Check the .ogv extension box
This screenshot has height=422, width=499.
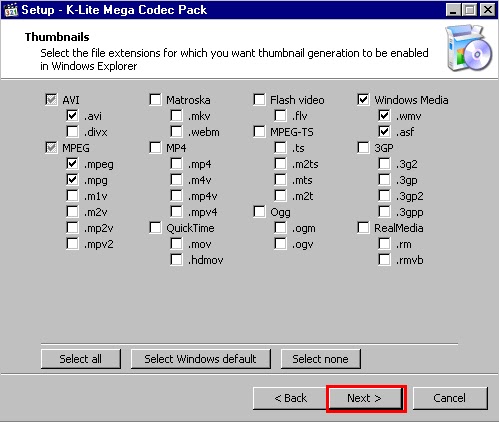280,243
